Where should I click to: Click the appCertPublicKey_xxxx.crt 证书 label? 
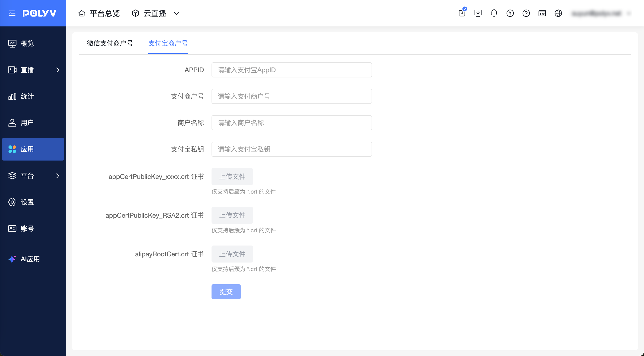pyautogui.click(x=156, y=177)
